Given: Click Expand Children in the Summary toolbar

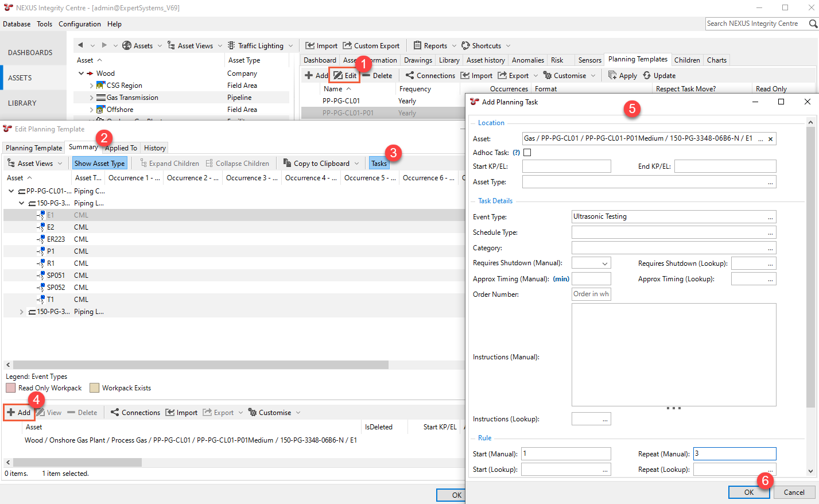Looking at the screenshot, I should (x=169, y=163).
